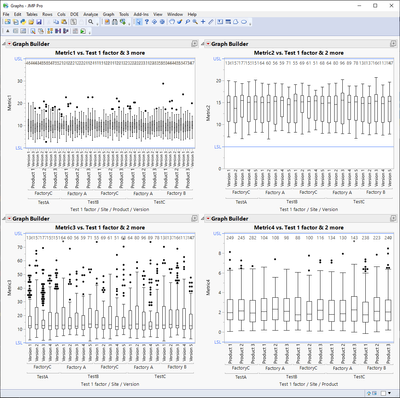Select the Polygon shape tool
The height and width of the screenshot is (398, 400).
point(235,22)
